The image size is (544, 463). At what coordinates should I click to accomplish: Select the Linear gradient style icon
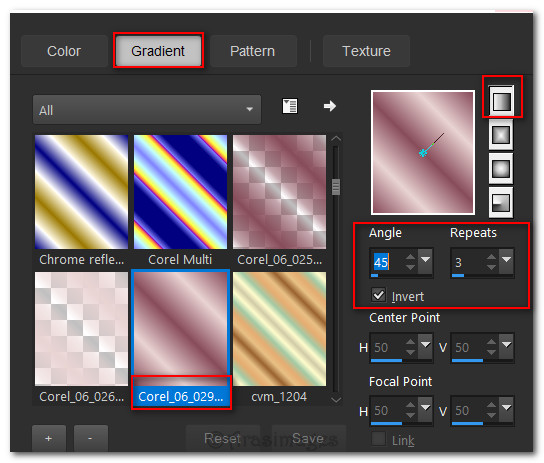pos(501,101)
